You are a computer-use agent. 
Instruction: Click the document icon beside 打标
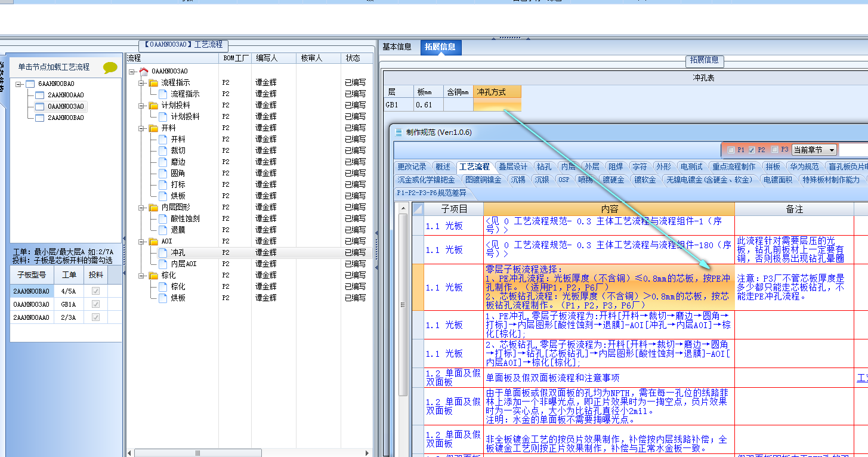point(163,184)
